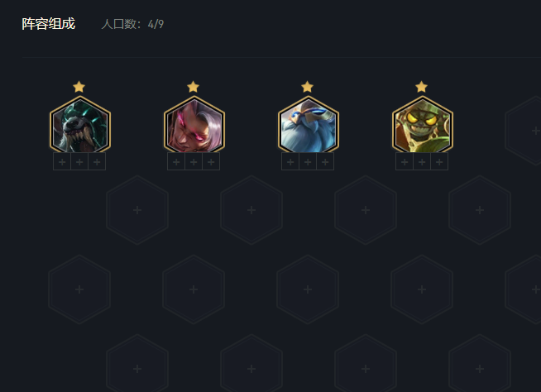
Task: Select the blue-bearded champion portrait
Action: click(x=309, y=125)
